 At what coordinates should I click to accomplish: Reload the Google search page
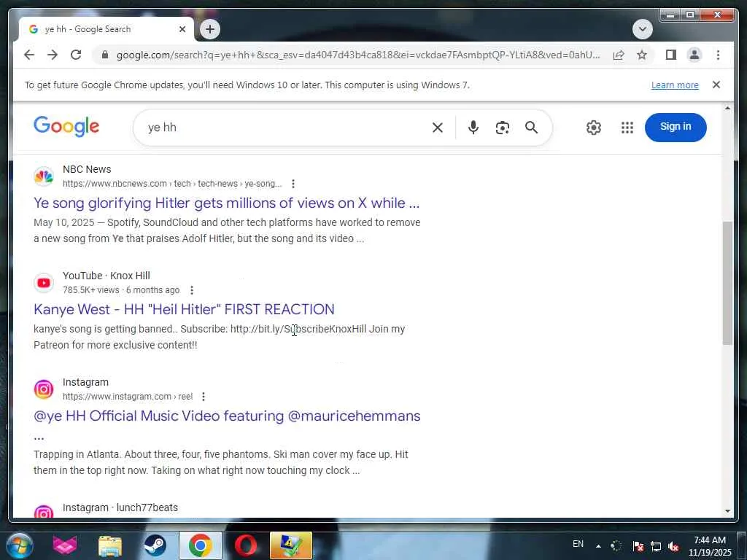76,55
